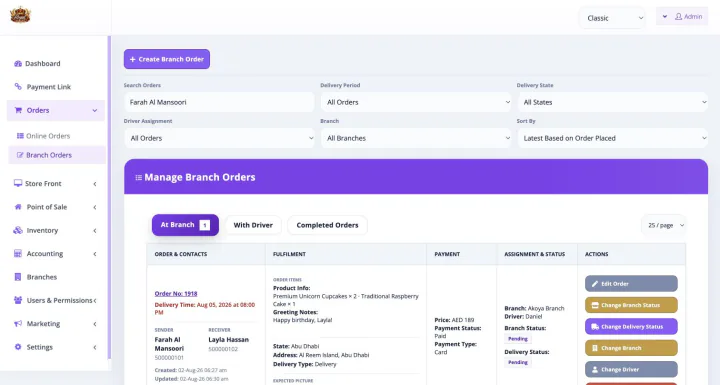Open the Classic theme dropdown
The width and height of the screenshot is (720, 385).
[x=612, y=18]
